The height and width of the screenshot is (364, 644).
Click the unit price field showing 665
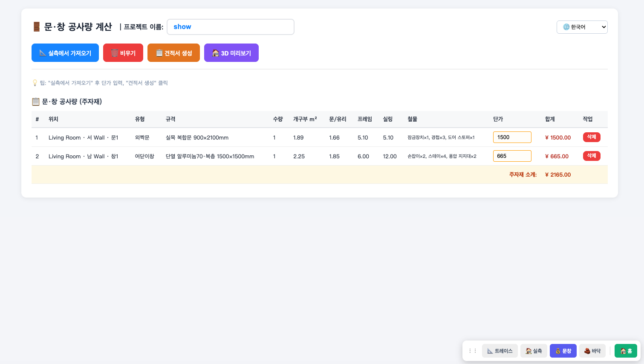pyautogui.click(x=512, y=156)
